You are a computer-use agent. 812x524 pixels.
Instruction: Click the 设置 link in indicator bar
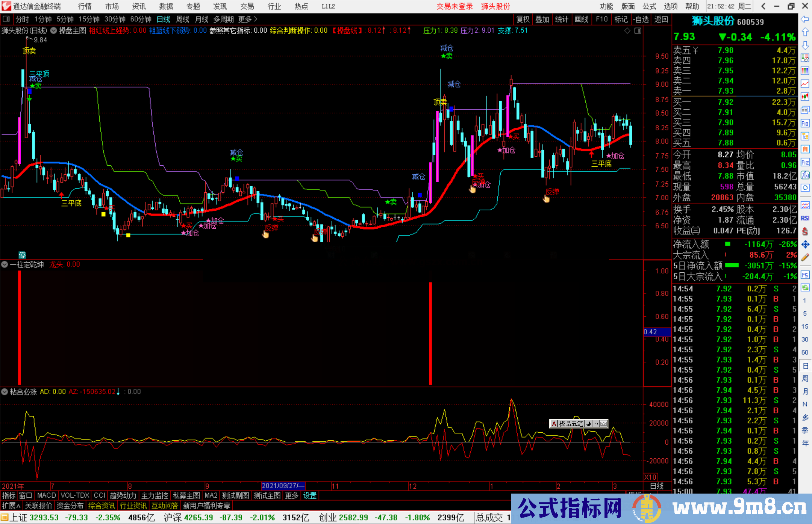click(x=310, y=495)
